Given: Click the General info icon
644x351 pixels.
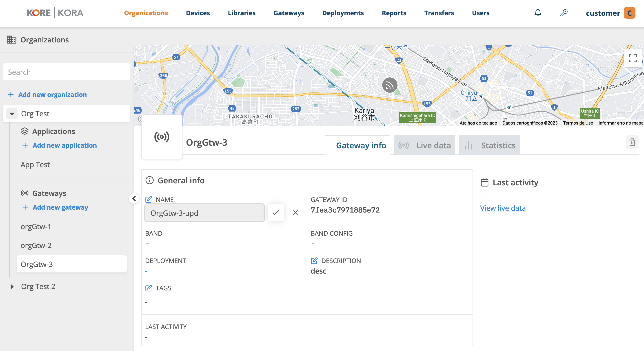Looking at the screenshot, I should click(x=149, y=180).
